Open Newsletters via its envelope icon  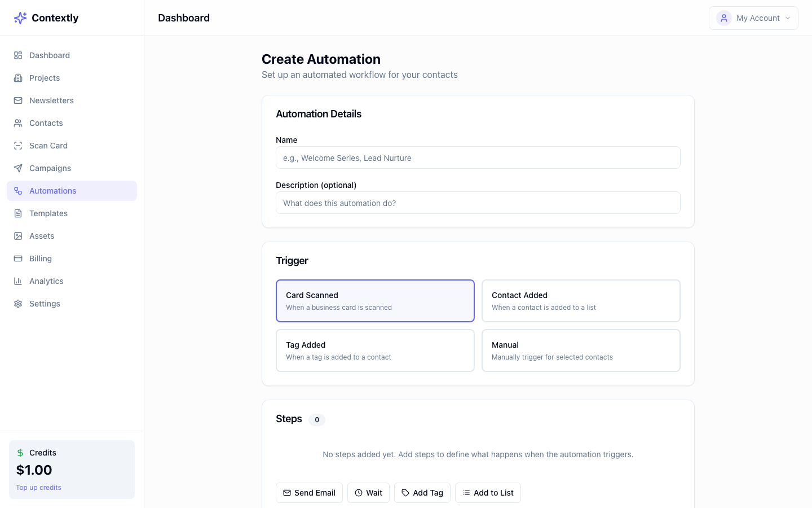(17, 100)
